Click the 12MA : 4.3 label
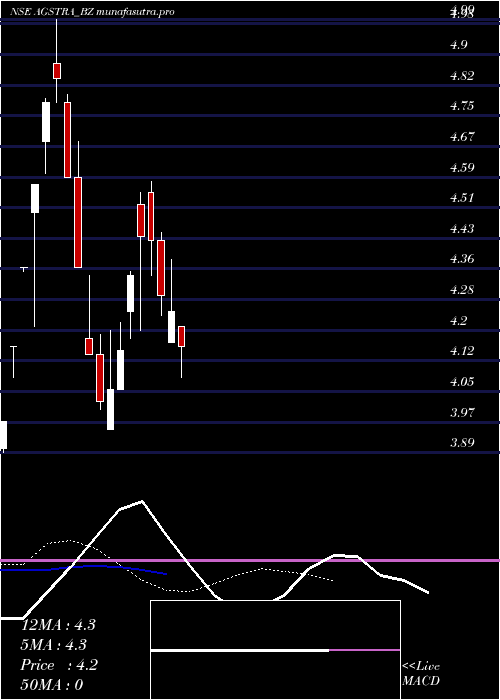 [x=58, y=625]
